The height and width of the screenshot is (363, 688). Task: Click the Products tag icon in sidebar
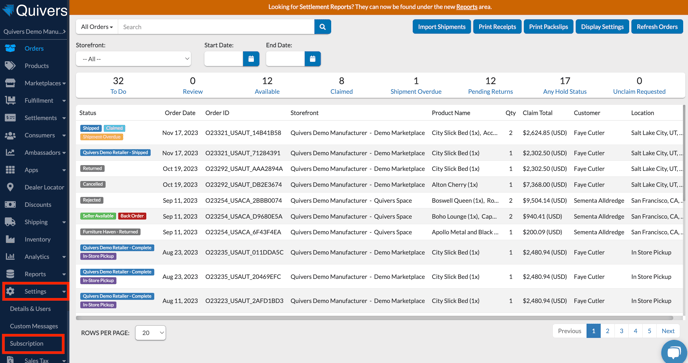(x=10, y=66)
